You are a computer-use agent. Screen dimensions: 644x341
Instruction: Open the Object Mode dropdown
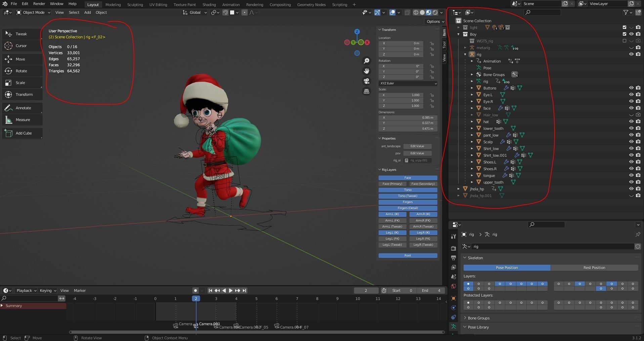tap(33, 12)
